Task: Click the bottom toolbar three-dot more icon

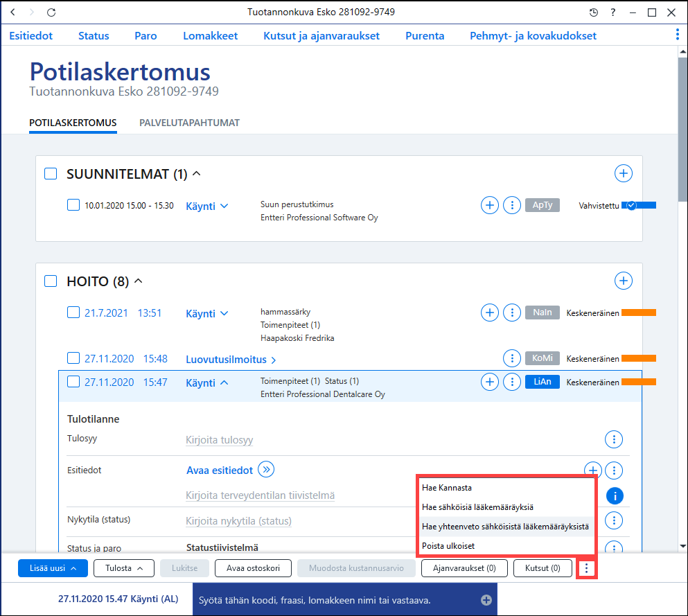Action: (x=586, y=569)
